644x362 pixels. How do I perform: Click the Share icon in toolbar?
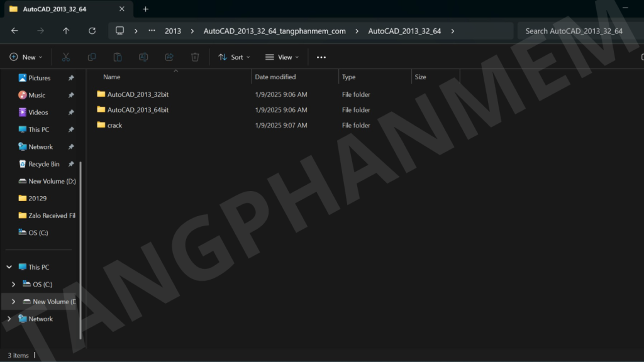[x=169, y=57]
